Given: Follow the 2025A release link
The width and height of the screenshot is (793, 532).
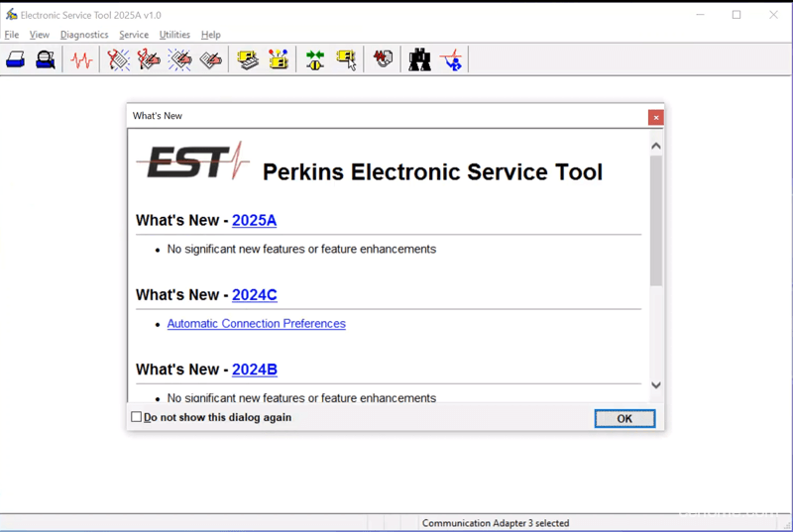Looking at the screenshot, I should [254, 221].
